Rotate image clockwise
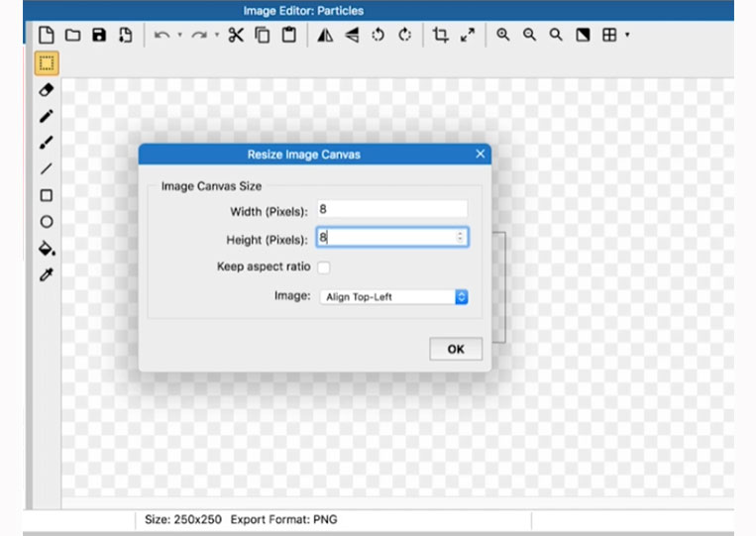Screen dimensions: 756x536 (x=404, y=35)
